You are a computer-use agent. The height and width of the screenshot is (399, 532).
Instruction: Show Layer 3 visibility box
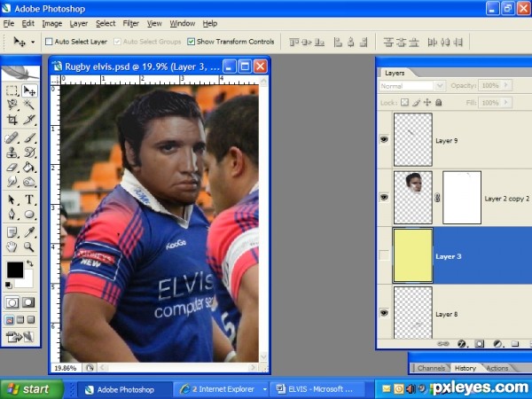tap(384, 255)
